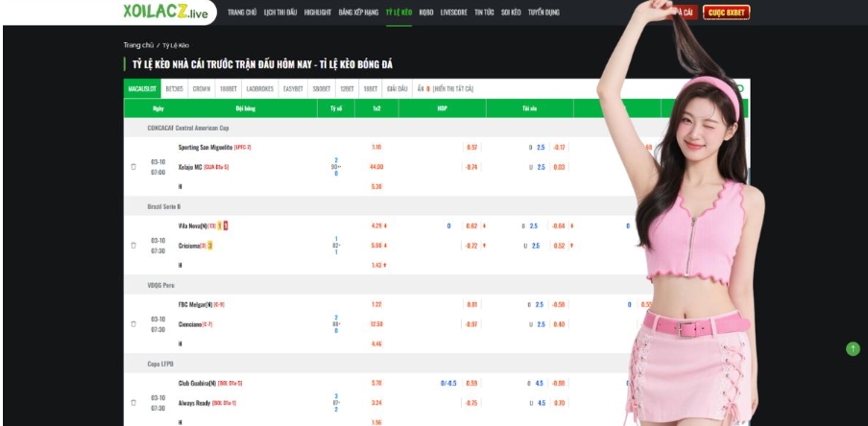Select the CROWN bookmaker tab
The width and height of the screenshot is (868, 426).
(202, 88)
